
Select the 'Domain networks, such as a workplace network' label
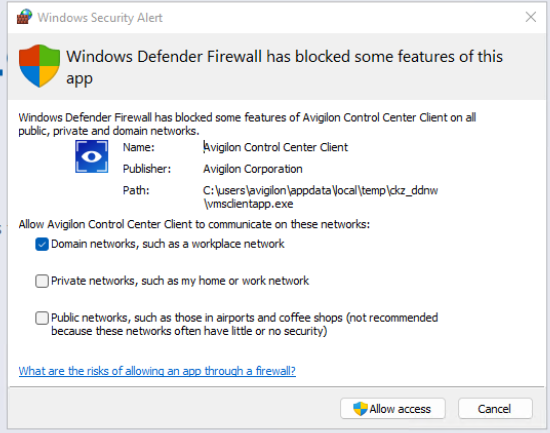coord(168,244)
